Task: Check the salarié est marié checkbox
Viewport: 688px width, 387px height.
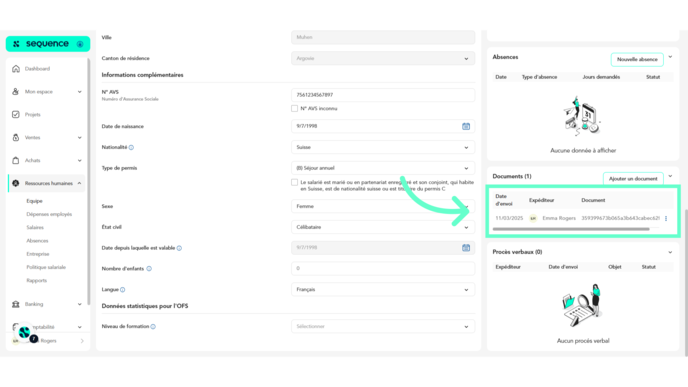Action: 294,182
